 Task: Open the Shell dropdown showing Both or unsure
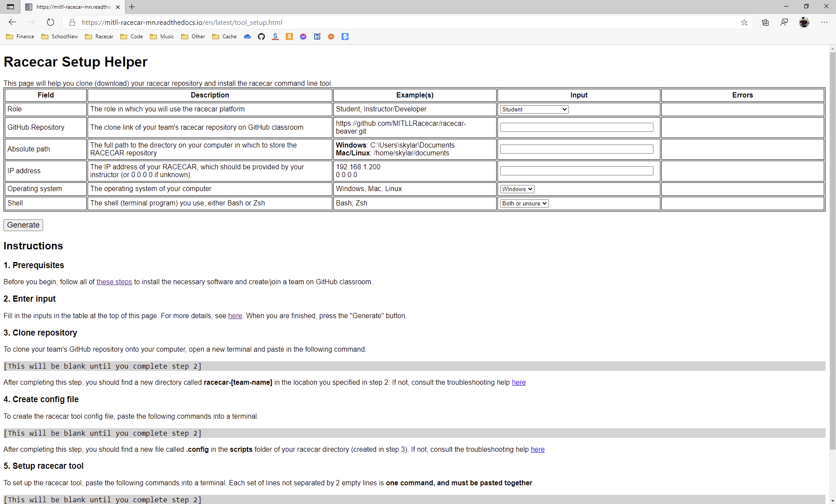click(524, 203)
